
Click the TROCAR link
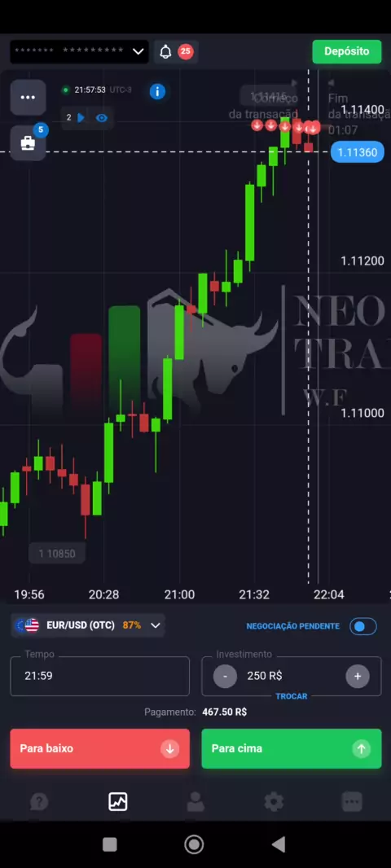click(x=292, y=696)
